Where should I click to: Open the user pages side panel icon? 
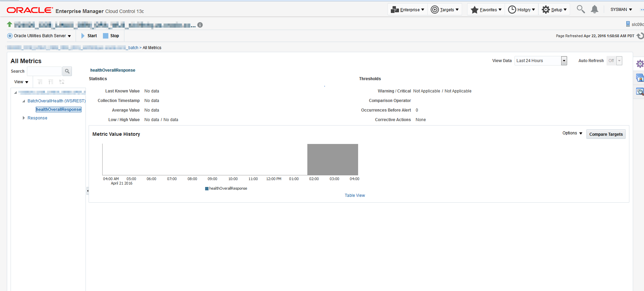point(640,78)
